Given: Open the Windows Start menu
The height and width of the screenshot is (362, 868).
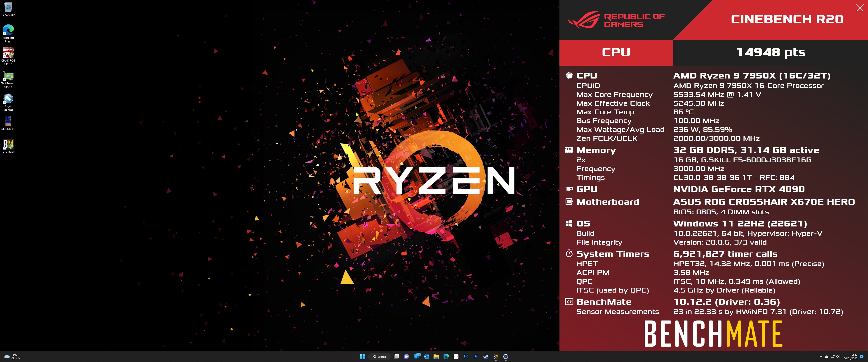Looking at the screenshot, I should click(x=363, y=357).
